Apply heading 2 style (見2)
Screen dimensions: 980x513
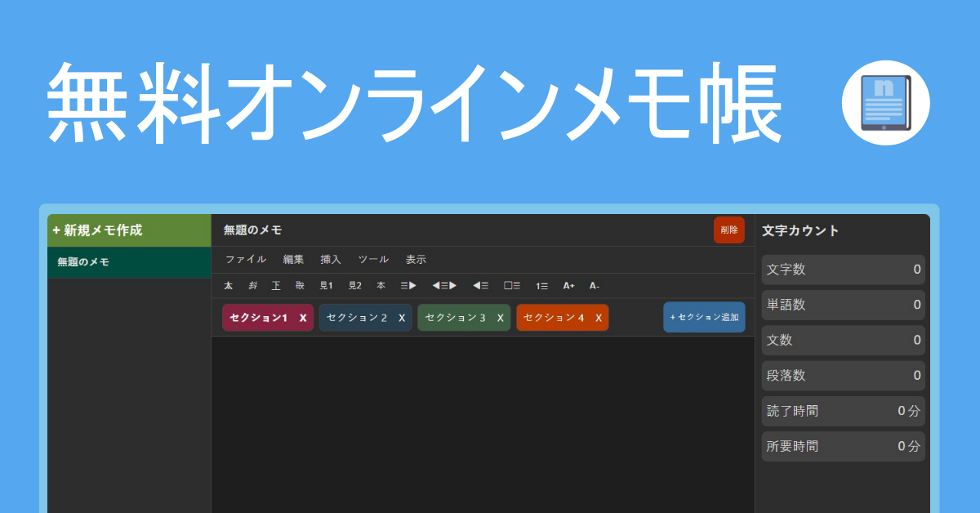354,286
